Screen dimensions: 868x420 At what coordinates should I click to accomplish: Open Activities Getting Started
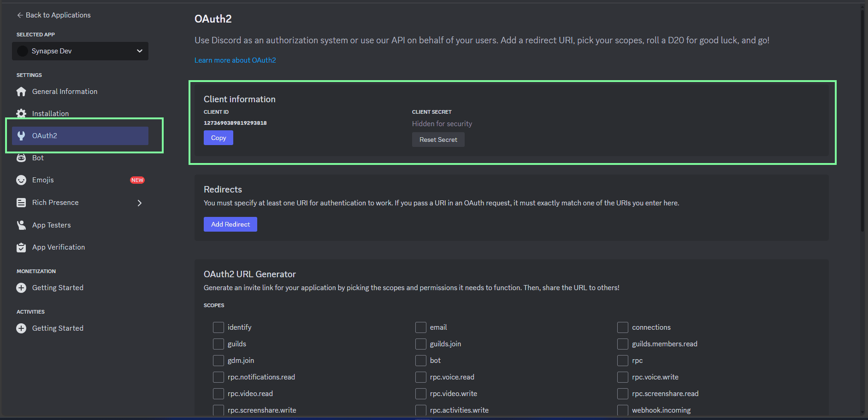(80, 328)
